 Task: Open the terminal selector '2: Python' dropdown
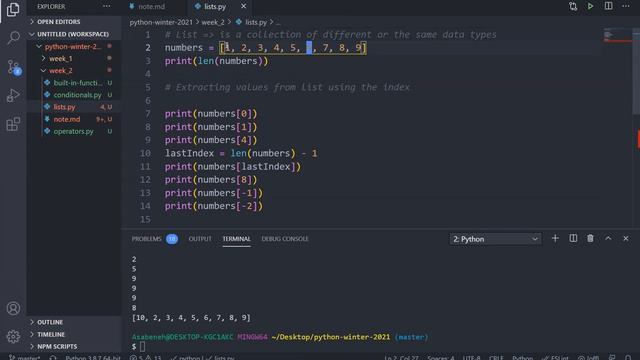pos(496,239)
